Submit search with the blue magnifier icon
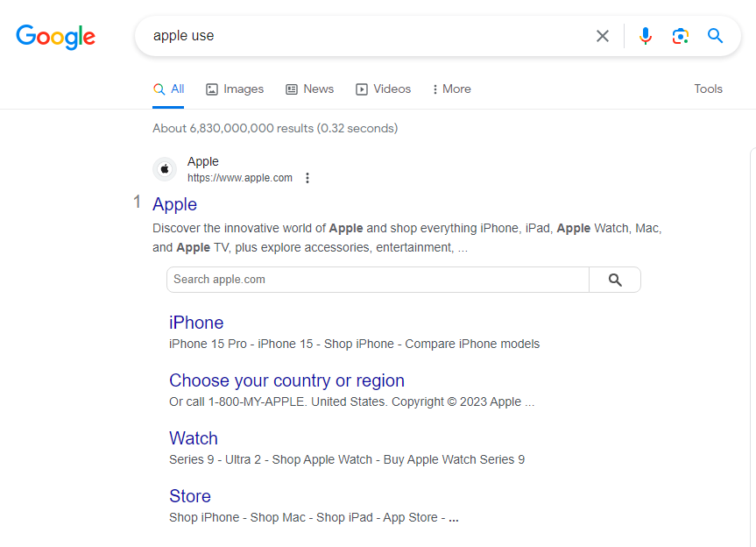 pos(715,36)
